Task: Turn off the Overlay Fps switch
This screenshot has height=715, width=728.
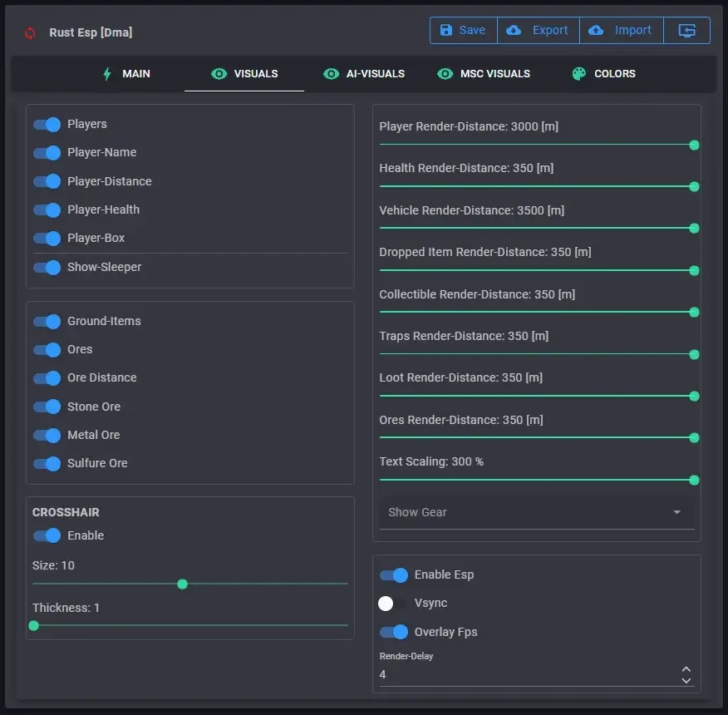Action: pyautogui.click(x=394, y=632)
